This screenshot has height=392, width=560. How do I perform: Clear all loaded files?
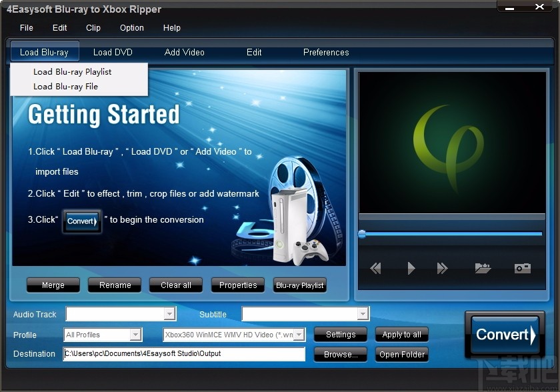pos(175,285)
